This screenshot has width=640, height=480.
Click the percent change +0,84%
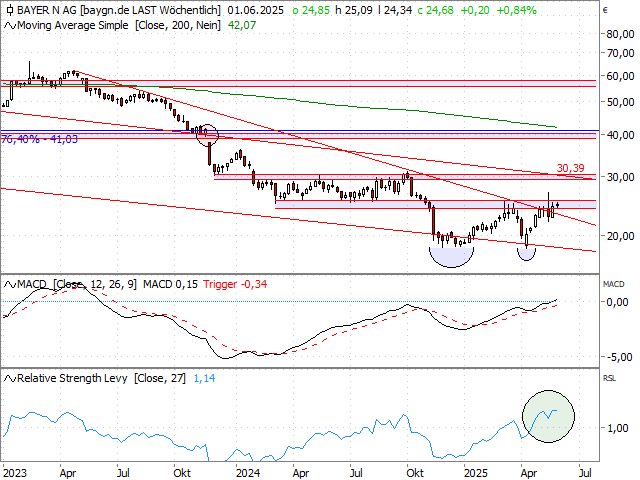point(516,10)
